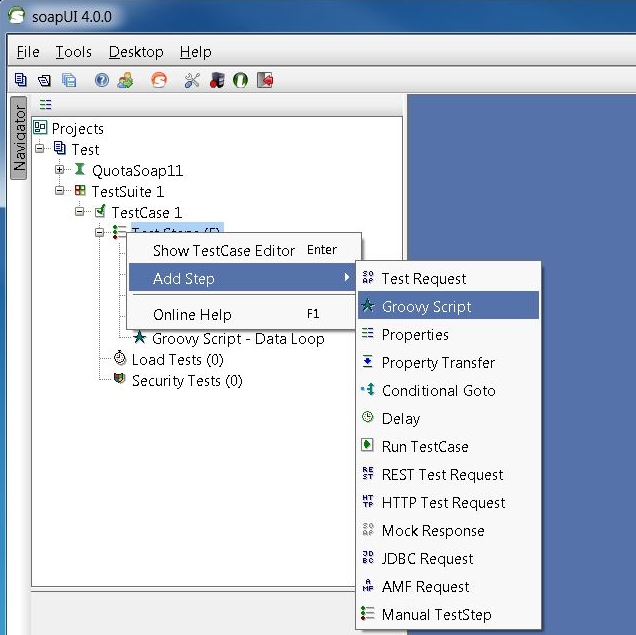Click the vertical Navigator tab

coord(19,138)
